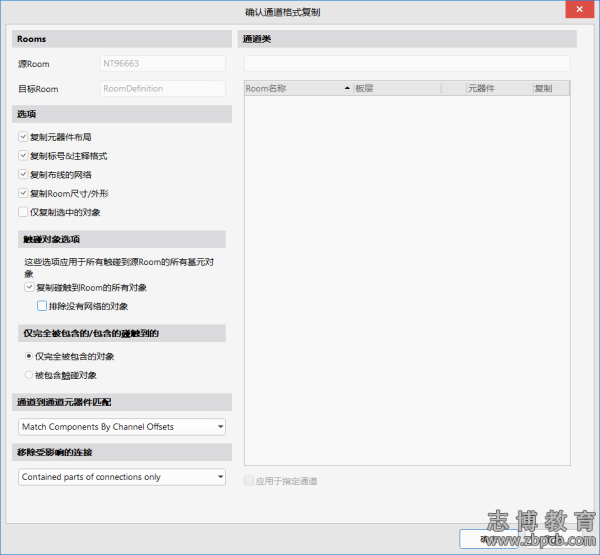600x555 pixels.
Task: Click the 目标Room field showing RoomDefinition
Action: [x=163, y=88]
